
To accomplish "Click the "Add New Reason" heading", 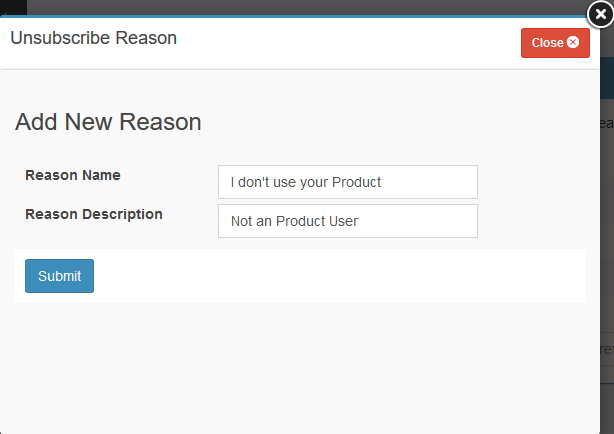I will tap(108, 122).
